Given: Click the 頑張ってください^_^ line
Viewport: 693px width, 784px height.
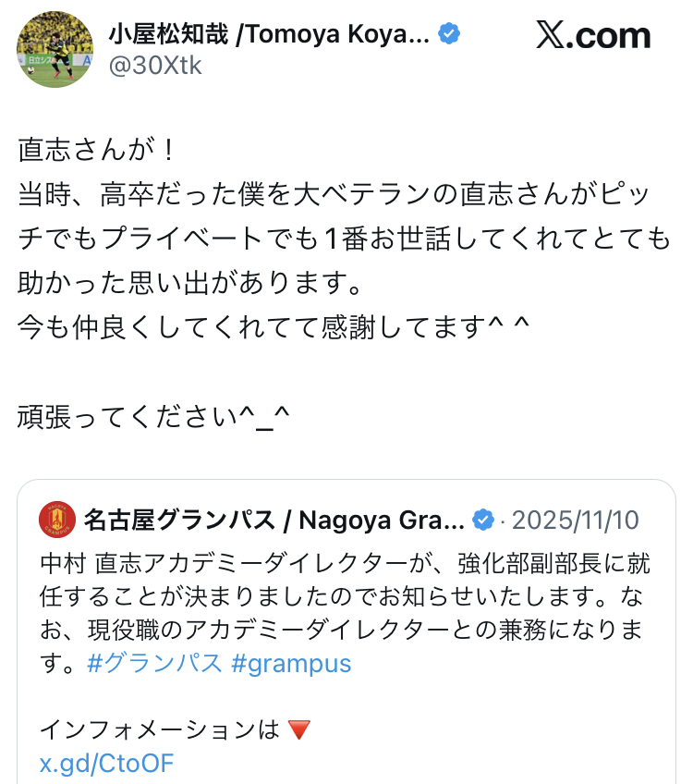Looking at the screenshot, I should click(155, 418).
